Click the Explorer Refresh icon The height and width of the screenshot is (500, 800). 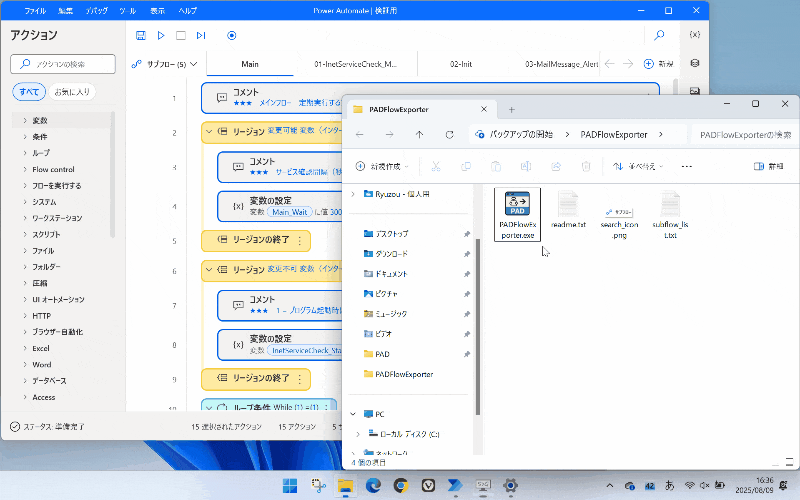tap(449, 135)
